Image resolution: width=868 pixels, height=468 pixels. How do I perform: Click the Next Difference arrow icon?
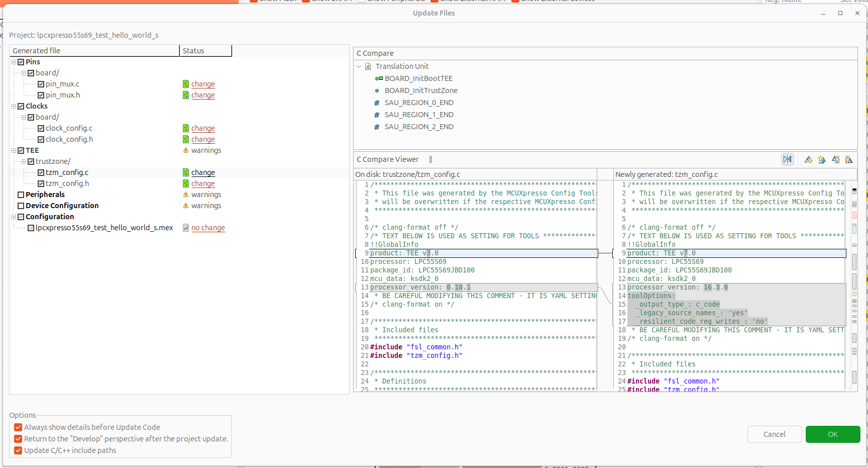[x=808, y=159]
